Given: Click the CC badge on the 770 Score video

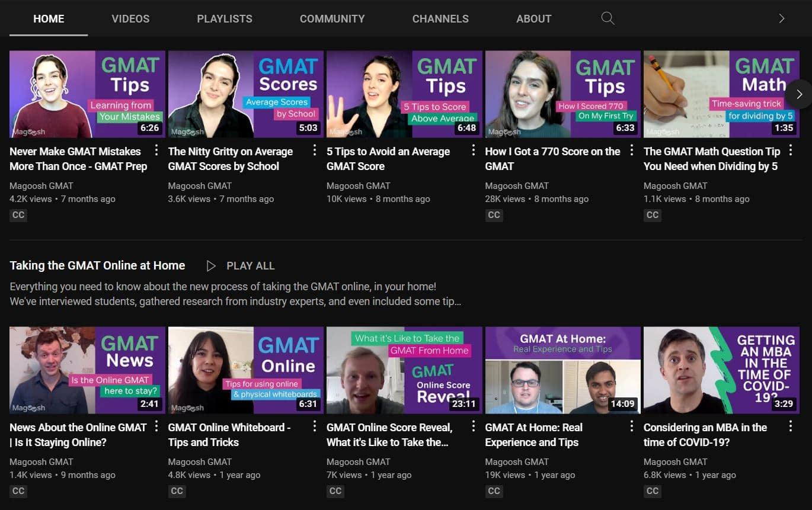Looking at the screenshot, I should coord(494,214).
